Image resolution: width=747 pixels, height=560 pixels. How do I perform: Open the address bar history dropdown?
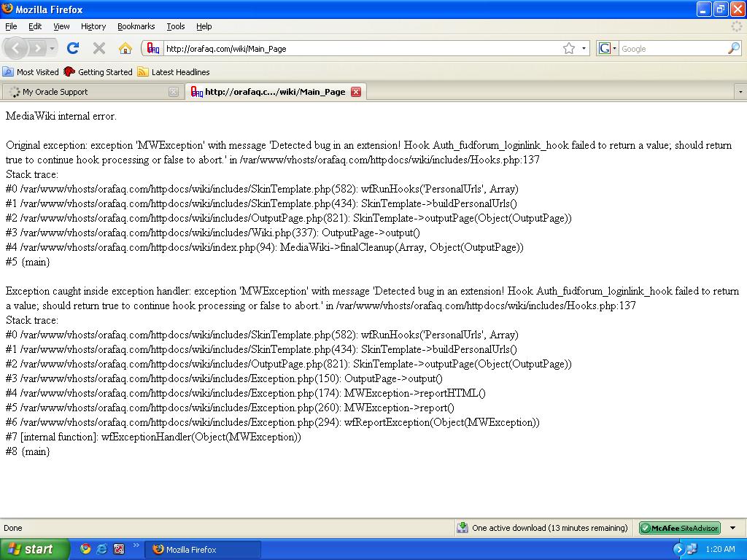pyautogui.click(x=584, y=49)
